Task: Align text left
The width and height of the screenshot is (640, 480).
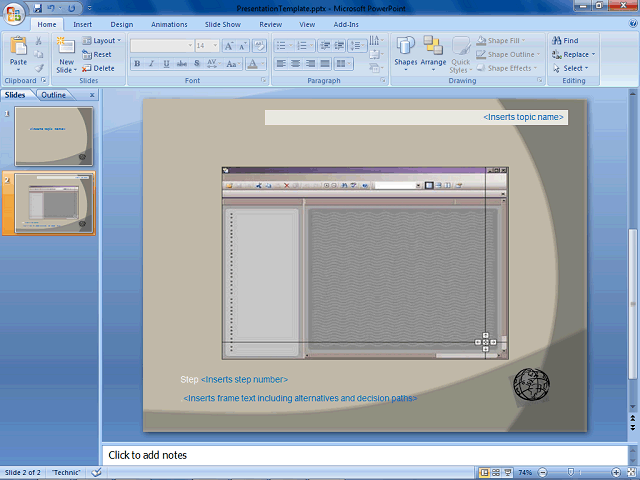Action: click(x=281, y=63)
